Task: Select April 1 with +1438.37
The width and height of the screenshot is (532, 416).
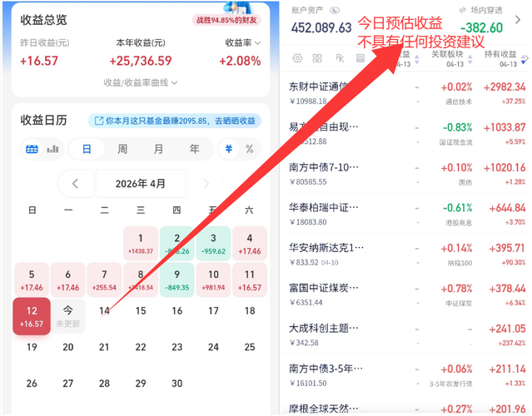Action: click(x=141, y=244)
